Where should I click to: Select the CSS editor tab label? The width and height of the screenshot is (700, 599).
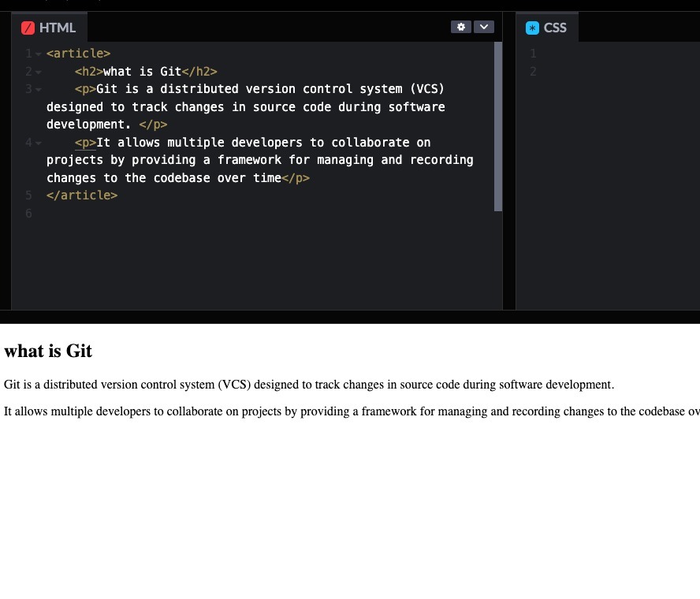click(x=555, y=28)
